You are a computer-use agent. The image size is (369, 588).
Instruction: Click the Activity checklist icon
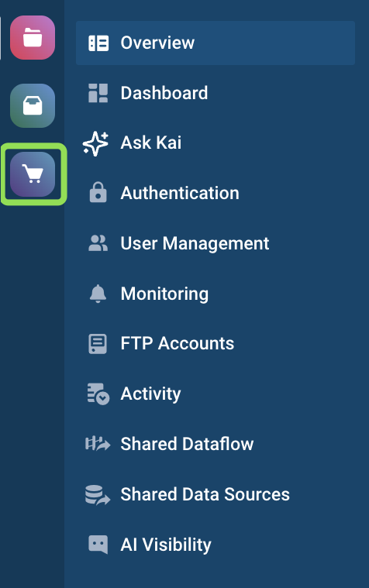98,394
